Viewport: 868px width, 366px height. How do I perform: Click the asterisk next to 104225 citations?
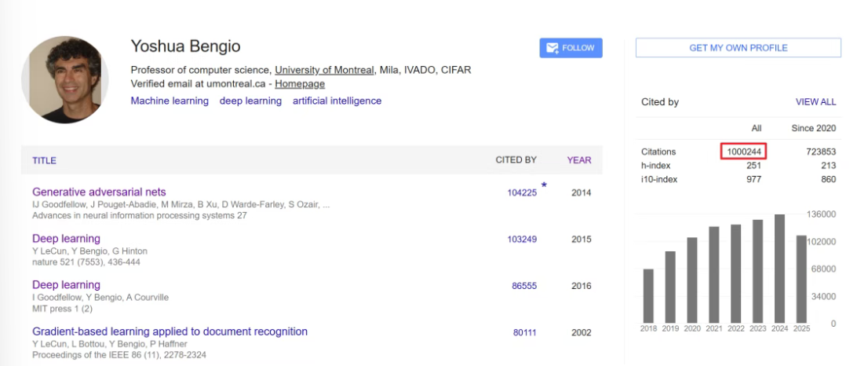tap(543, 186)
